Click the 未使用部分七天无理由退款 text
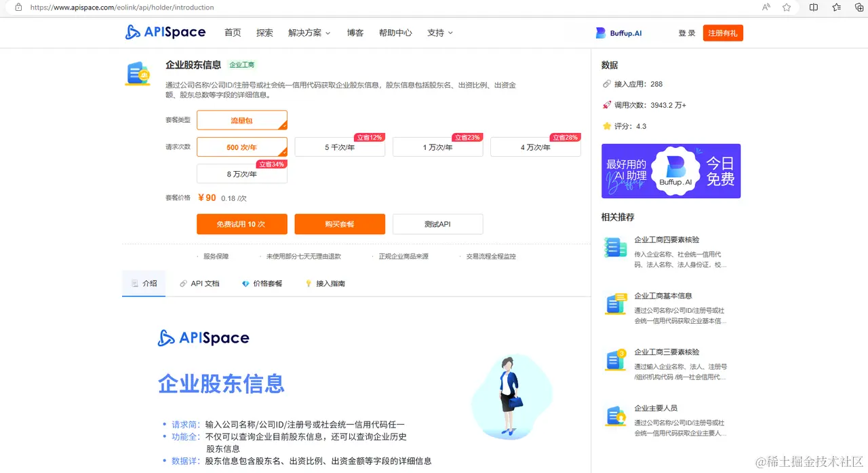Viewport: 868px width, 473px height. (304, 257)
